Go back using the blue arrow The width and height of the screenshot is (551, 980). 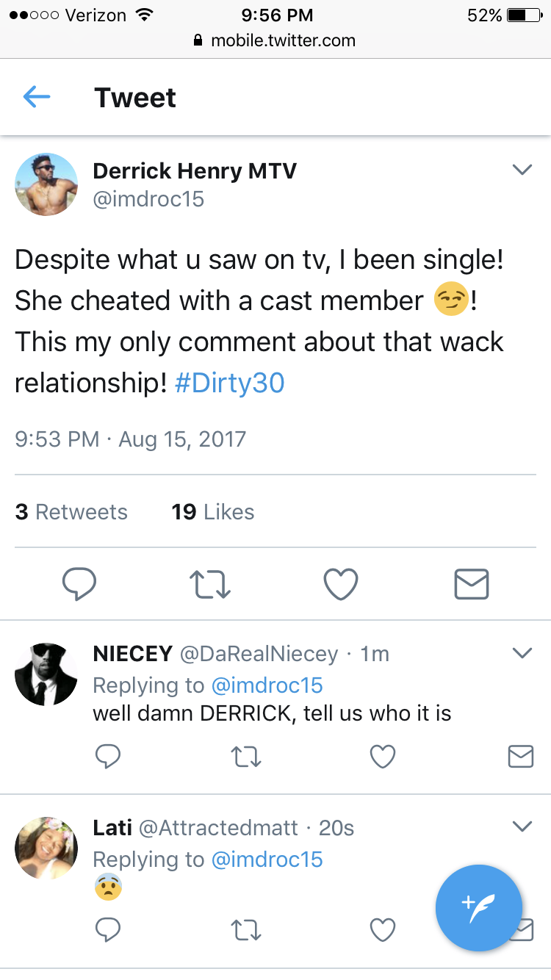click(x=37, y=96)
